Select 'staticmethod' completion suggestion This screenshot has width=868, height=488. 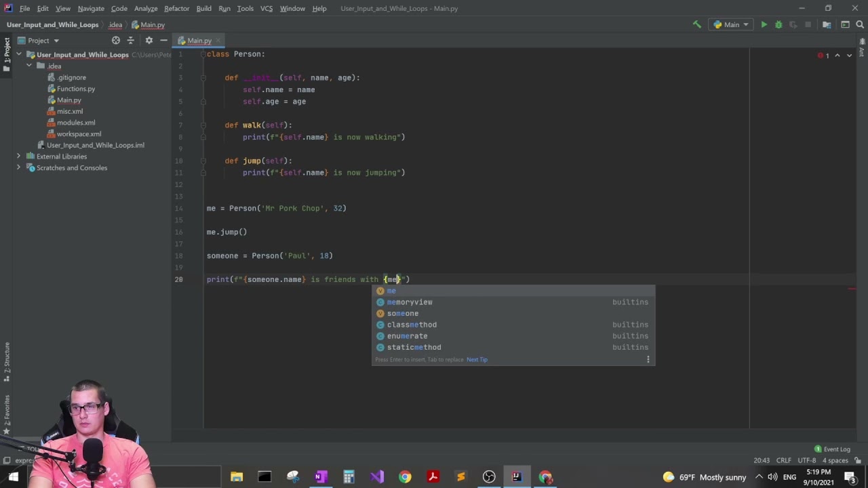point(513,348)
